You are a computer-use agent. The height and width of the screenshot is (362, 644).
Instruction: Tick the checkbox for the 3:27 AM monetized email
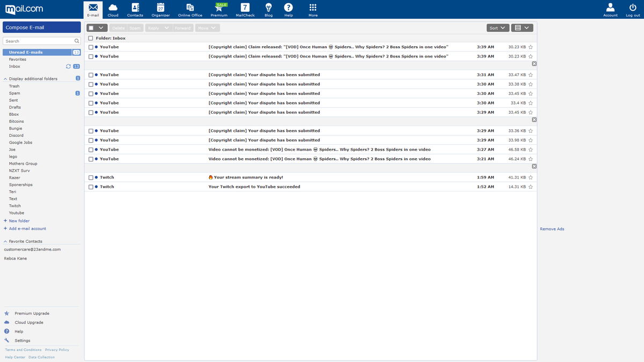[x=91, y=150]
